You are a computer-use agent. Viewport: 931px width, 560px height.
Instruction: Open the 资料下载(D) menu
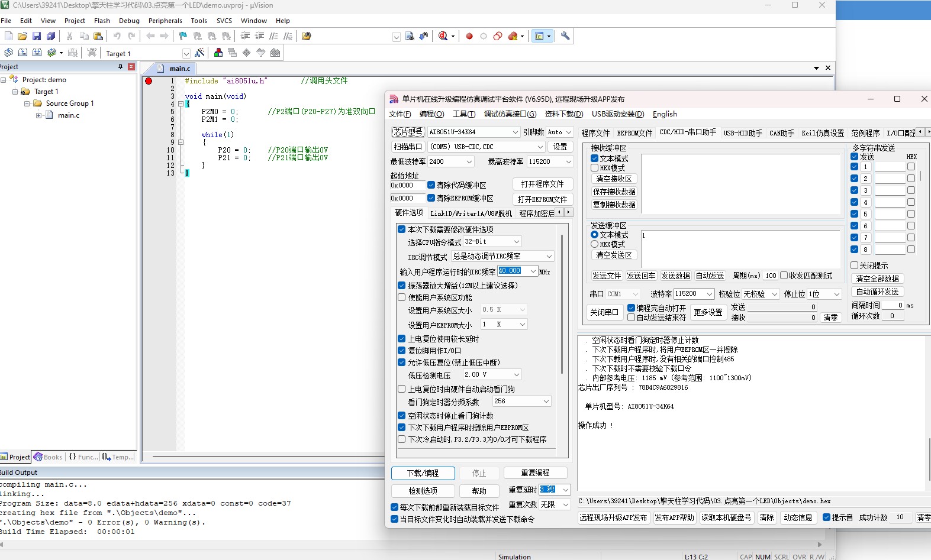tap(563, 114)
